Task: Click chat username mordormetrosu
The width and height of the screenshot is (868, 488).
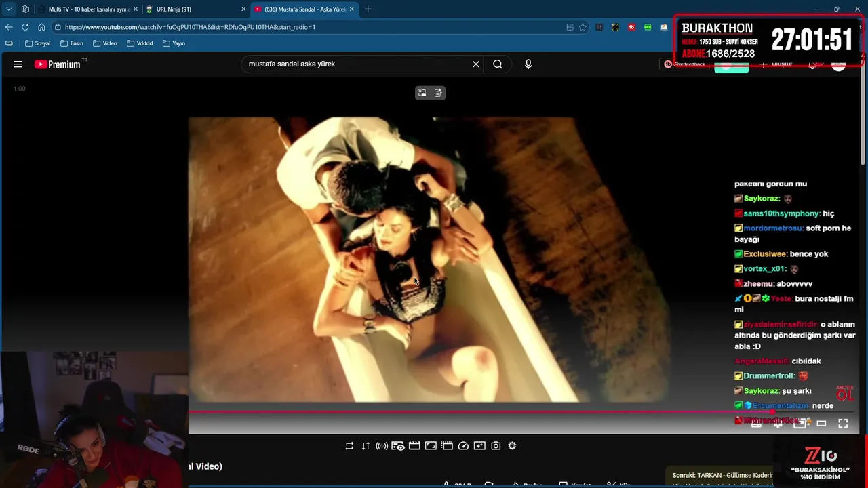Action: pos(773,228)
